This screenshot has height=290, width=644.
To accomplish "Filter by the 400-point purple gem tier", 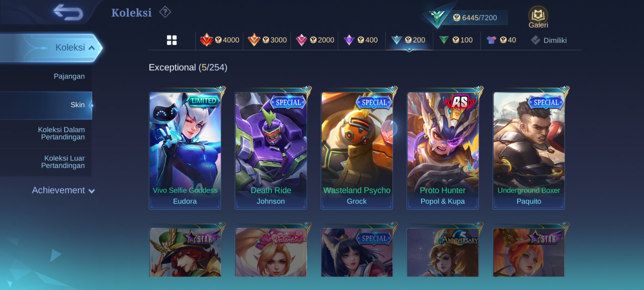I will pos(361,40).
